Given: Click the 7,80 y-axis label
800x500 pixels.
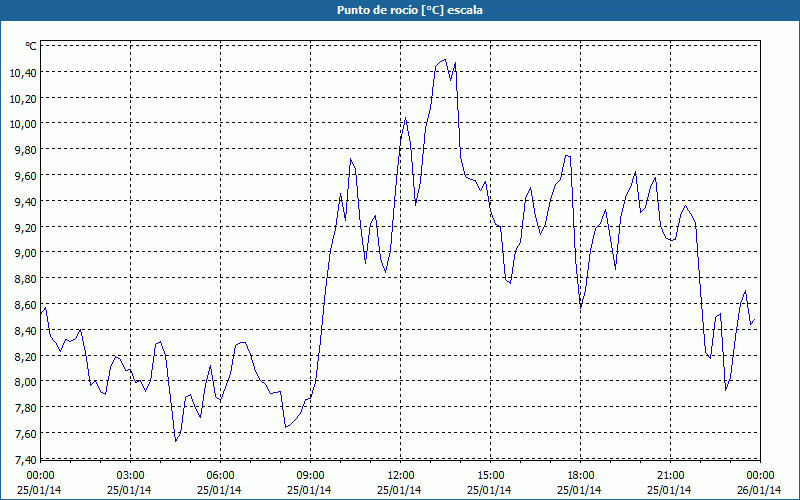Looking at the screenshot, I should (x=26, y=408).
